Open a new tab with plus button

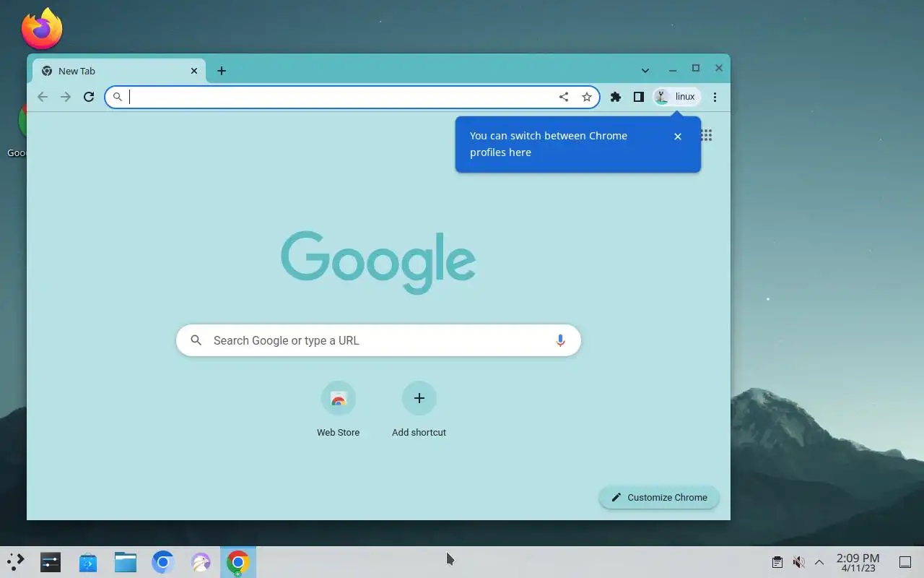point(222,71)
